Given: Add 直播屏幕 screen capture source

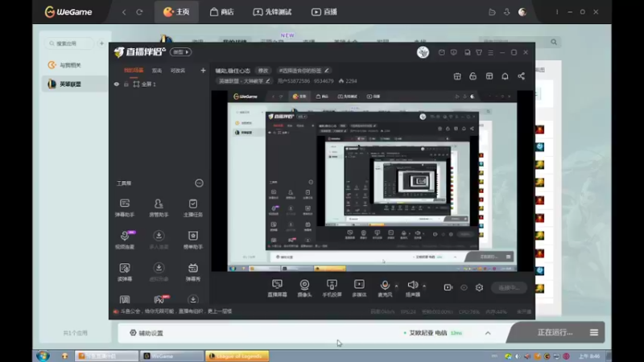Looking at the screenshot, I should [277, 288].
